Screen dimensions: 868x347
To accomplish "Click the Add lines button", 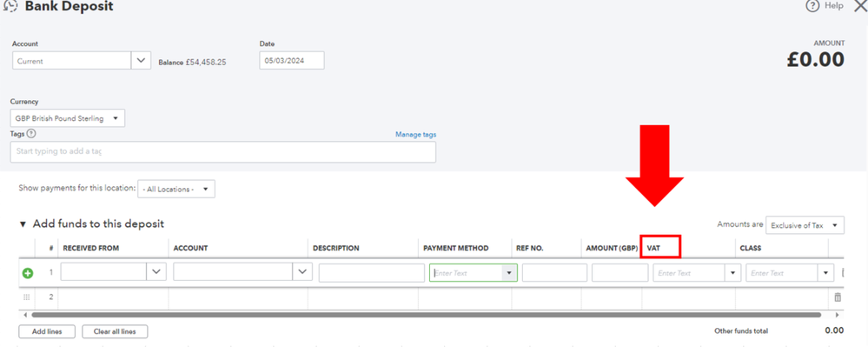I will pyautogui.click(x=47, y=331).
